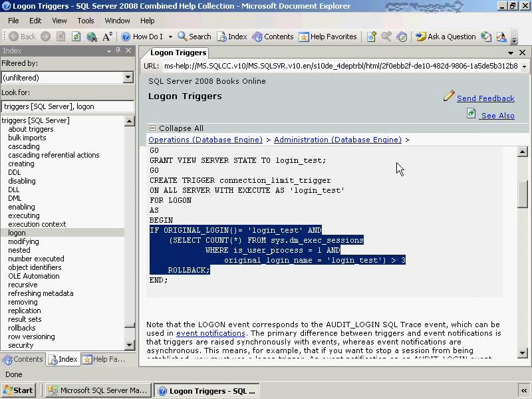Screen dimensions: 532x399
Task: Click the Send Feedback toolbar icon
Action: 501,37
